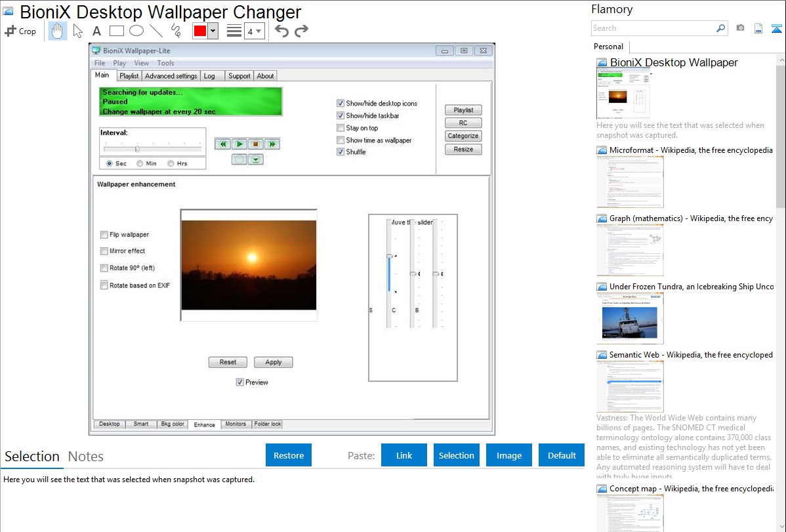Switch to the About tab
This screenshot has height=532, width=786.
[x=265, y=75]
